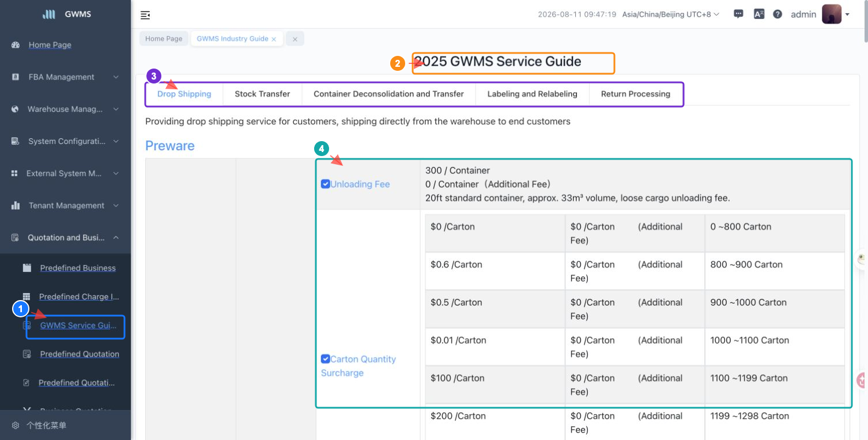868x440 pixels.
Task: Click the GWMS logo icon
Action: (x=49, y=14)
